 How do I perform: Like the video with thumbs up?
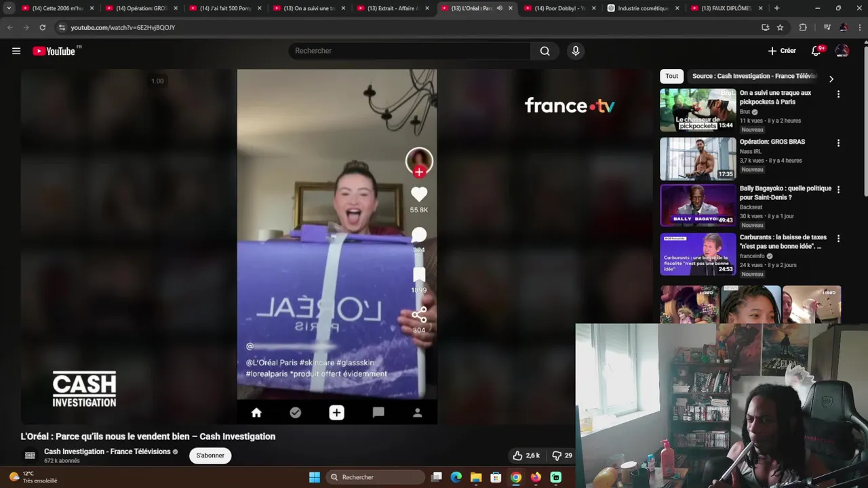[526, 455]
